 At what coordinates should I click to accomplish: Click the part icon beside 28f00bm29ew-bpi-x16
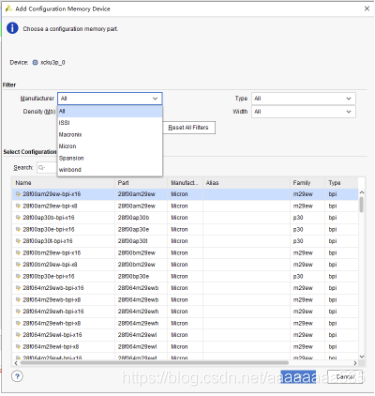coord(19,253)
